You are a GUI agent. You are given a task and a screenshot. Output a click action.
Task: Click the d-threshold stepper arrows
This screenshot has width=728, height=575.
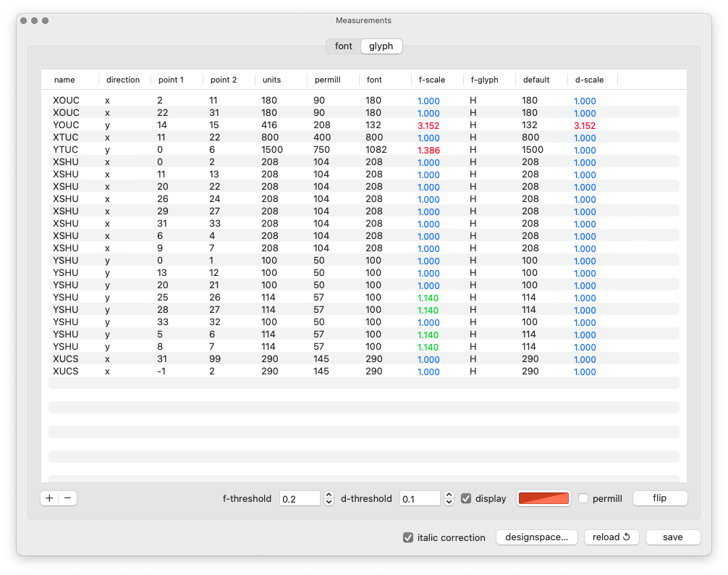449,498
